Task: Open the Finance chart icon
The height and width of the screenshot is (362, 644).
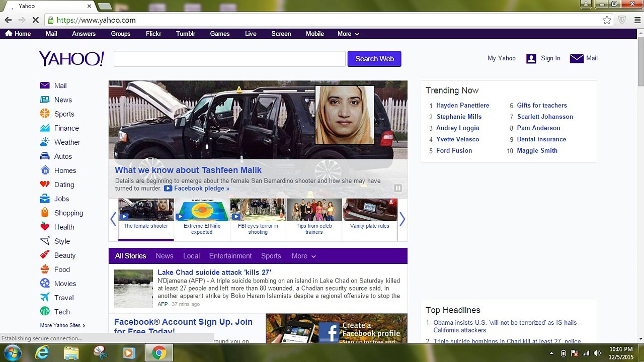Action: pyautogui.click(x=45, y=128)
